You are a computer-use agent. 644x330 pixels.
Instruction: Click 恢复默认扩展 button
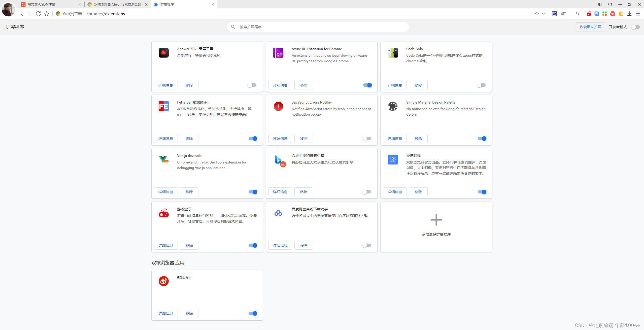590,27
